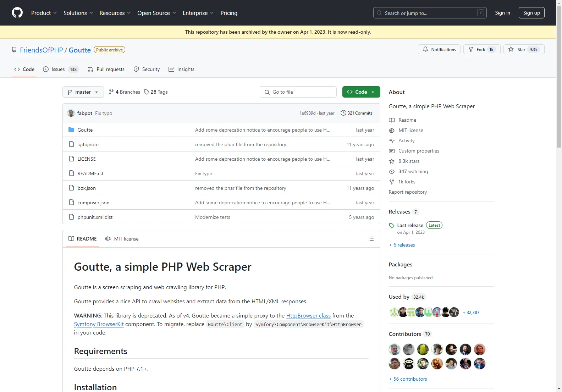
Task: View the 4 Branches link
Action: (125, 92)
